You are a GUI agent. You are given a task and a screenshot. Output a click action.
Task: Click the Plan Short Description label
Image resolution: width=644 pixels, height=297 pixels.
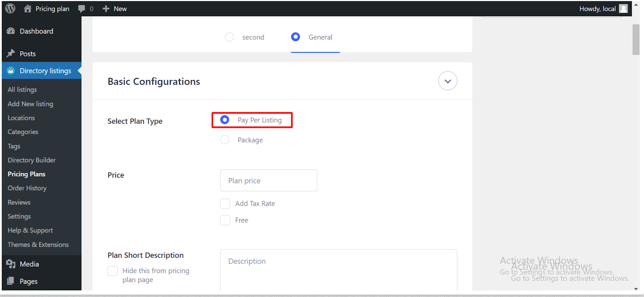coord(145,255)
